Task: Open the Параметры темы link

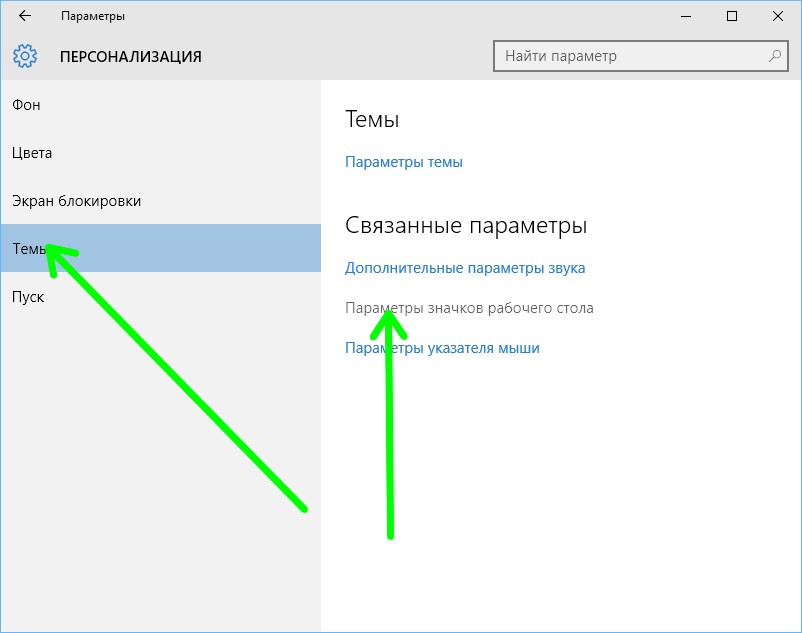Action: tap(404, 162)
